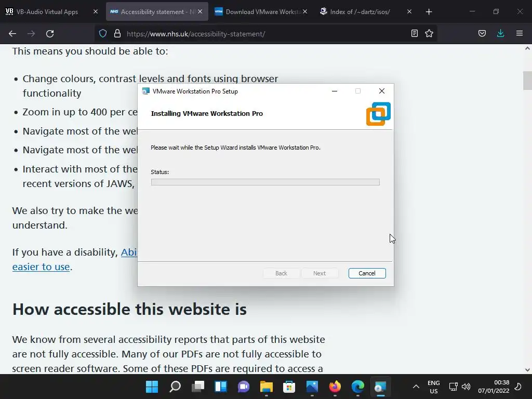Open the partially hidden 'Abi' link
This screenshot has height=399, width=532.
[129, 252]
